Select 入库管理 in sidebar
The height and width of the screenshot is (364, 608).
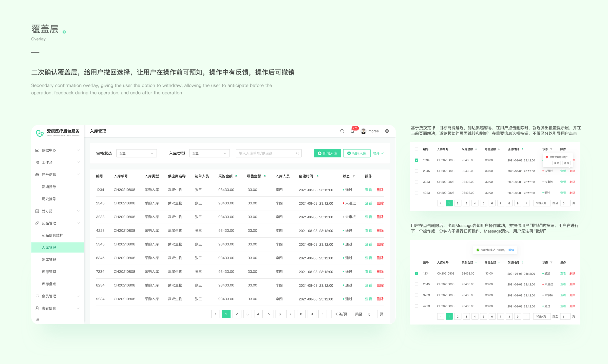(58, 247)
